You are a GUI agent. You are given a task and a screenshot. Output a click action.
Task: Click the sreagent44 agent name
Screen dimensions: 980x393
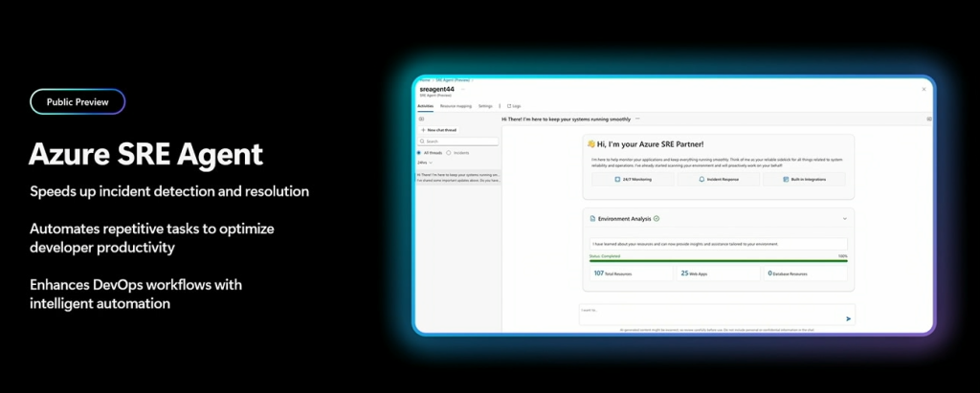(438, 89)
